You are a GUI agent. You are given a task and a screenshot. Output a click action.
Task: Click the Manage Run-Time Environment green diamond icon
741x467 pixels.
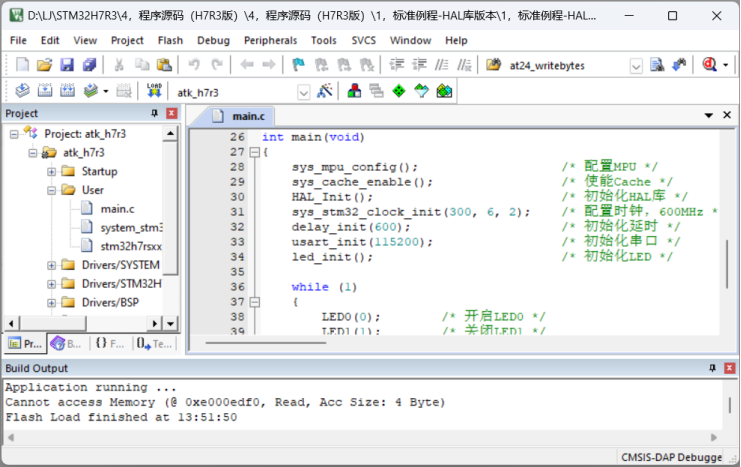(399, 91)
